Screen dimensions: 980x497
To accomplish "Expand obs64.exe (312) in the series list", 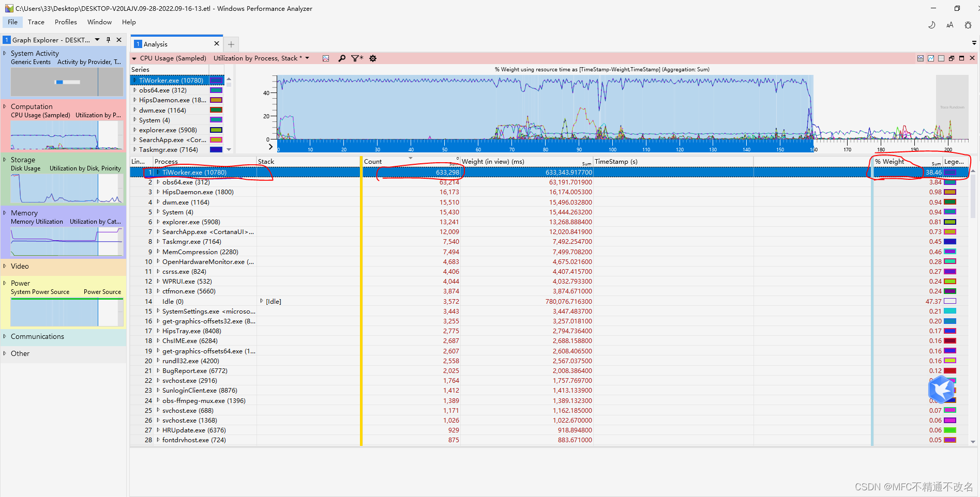I will (135, 90).
